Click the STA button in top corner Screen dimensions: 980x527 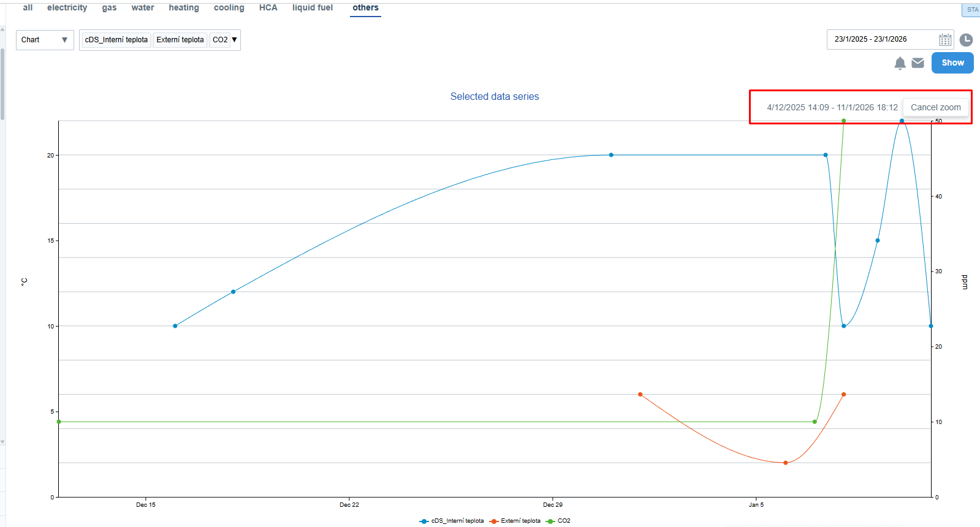972,10
